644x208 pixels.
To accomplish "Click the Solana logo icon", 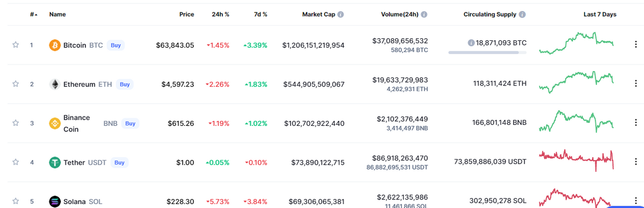I will click(55, 201).
